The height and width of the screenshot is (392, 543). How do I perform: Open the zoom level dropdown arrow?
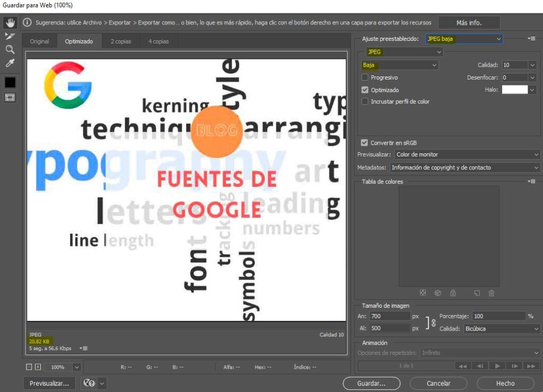click(77, 367)
